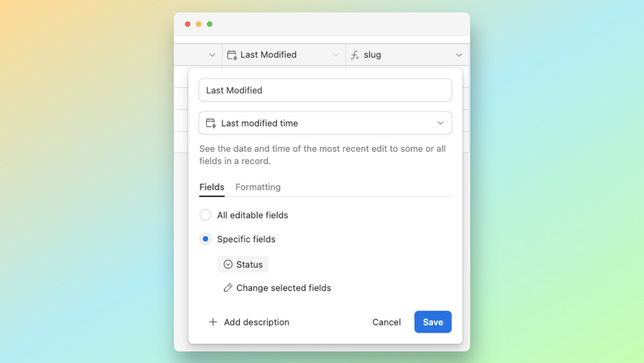The image size is (644, 363).
Task: Click the "See the date and time" description text
Action: 322,155
